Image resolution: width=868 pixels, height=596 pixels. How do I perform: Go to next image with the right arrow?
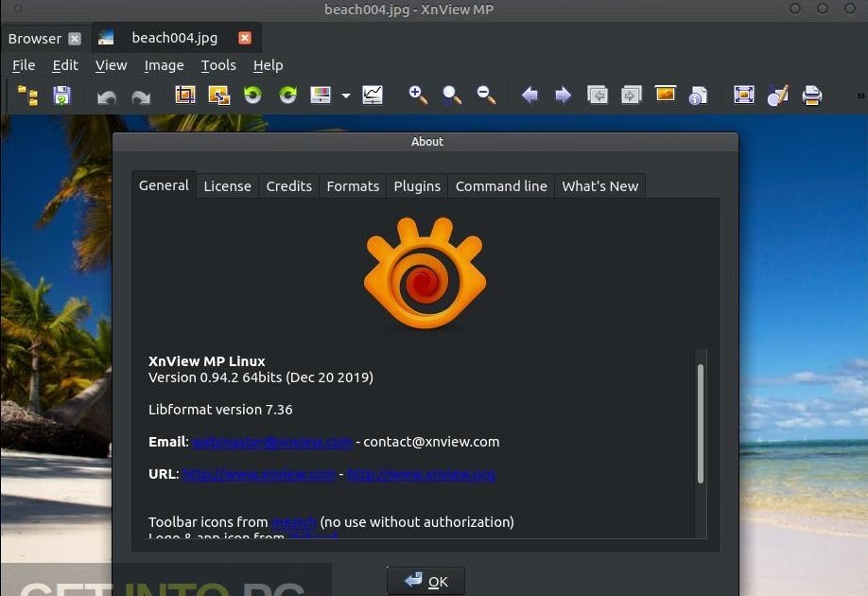[563, 96]
